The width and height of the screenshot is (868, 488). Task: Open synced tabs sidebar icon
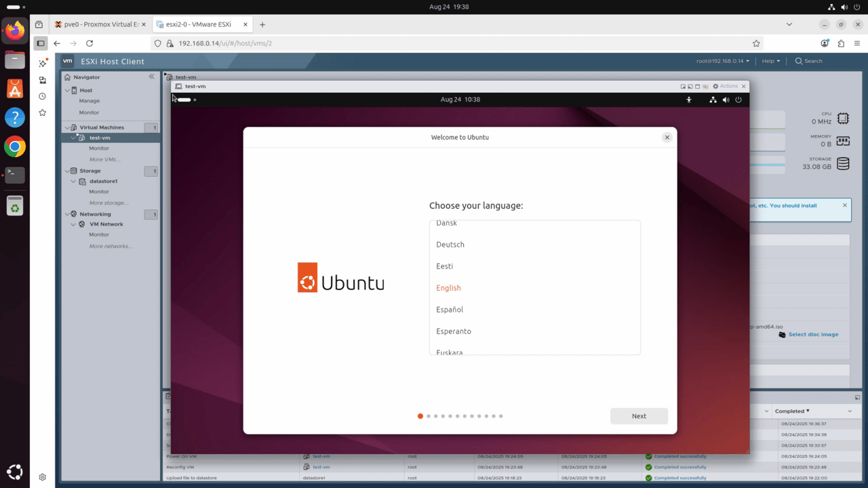[x=42, y=80]
